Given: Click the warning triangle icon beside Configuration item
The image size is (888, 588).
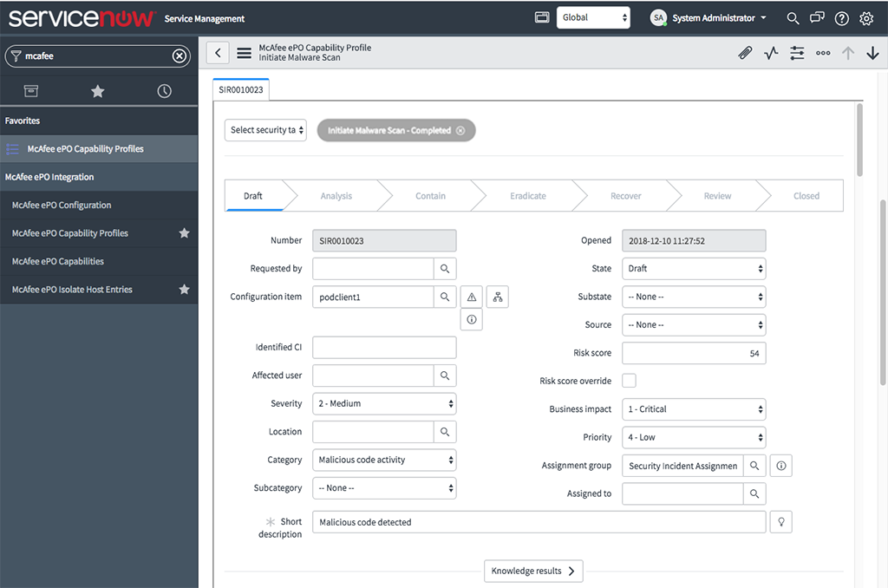Looking at the screenshot, I should click(x=472, y=297).
